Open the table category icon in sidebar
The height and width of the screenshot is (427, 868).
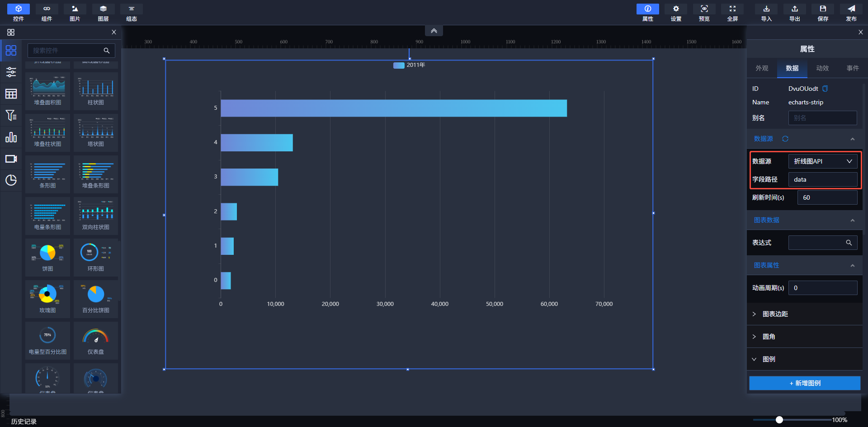tap(11, 94)
